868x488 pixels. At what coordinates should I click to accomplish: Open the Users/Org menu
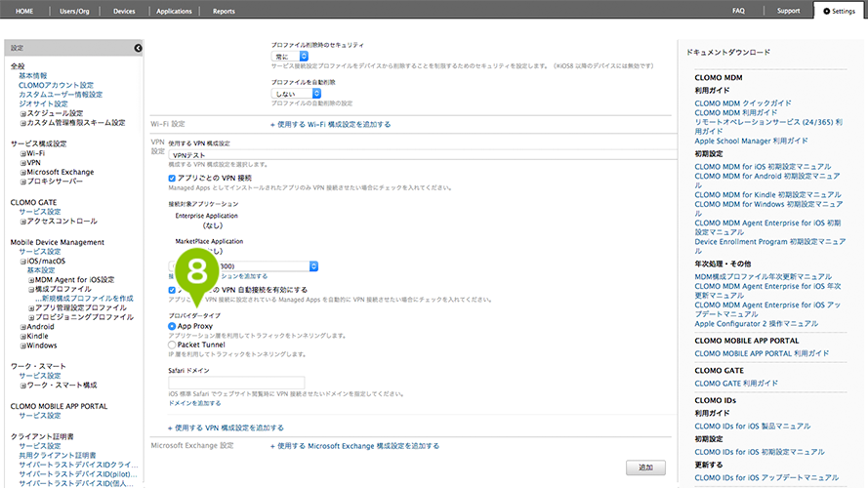point(74,11)
